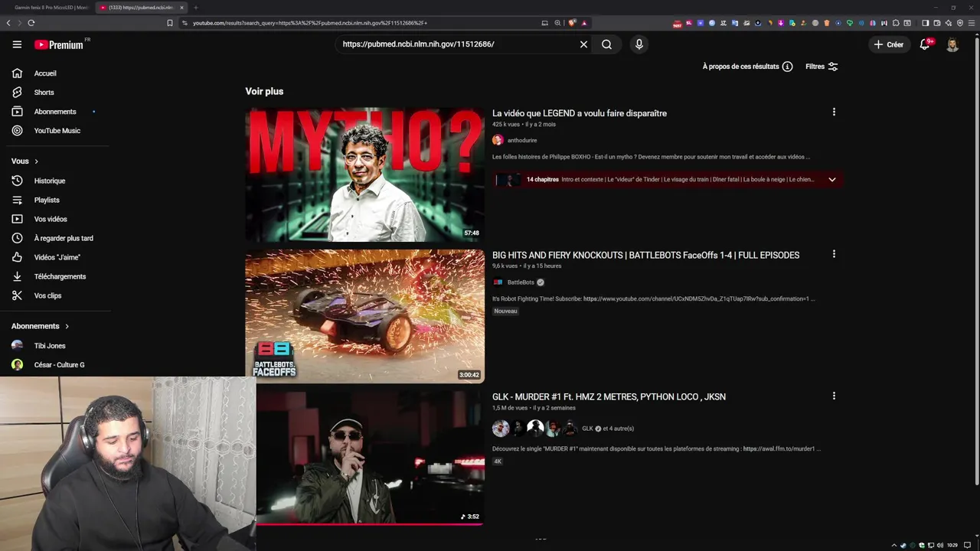Image resolution: width=980 pixels, height=551 pixels.
Task: Open notifications bell
Action: pos(925,44)
